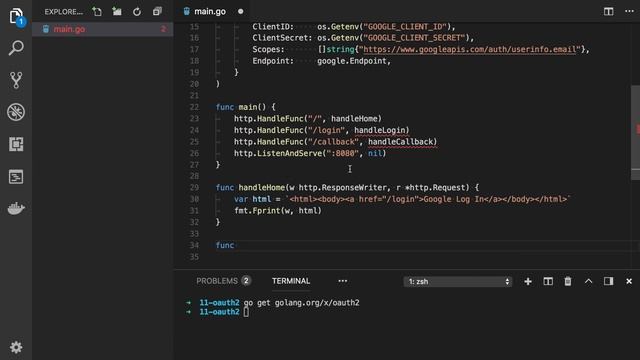Place cursor after func on line 34
The width and height of the screenshot is (640, 360).
(236, 245)
